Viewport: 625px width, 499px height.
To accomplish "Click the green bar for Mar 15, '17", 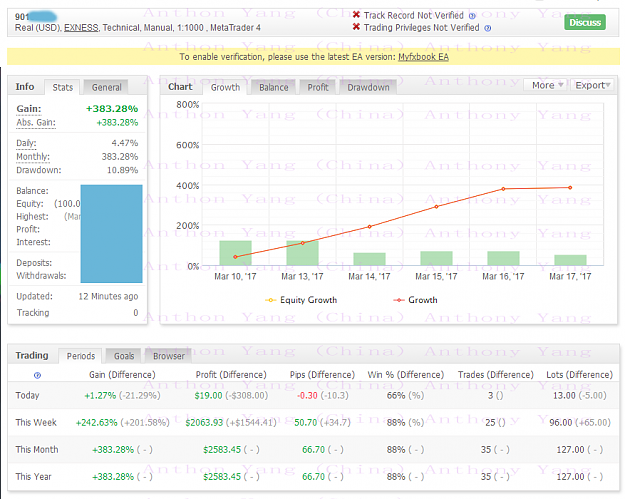I will click(436, 258).
